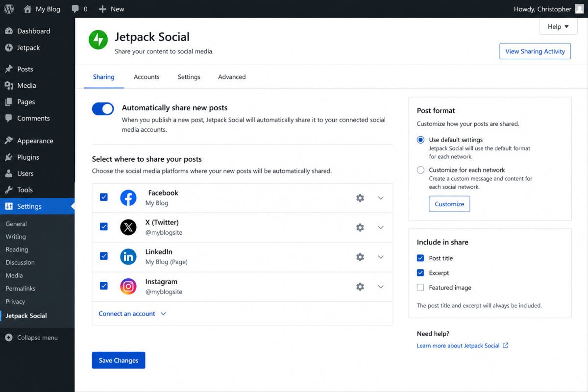
Task: Toggle Automatically share new posts switch
Action: [103, 109]
